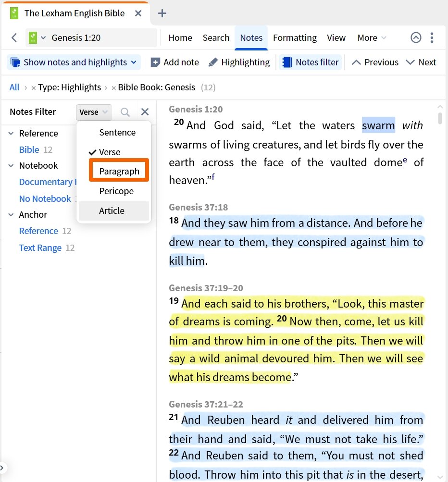Choose Paragraph from the dropdown list

[119, 171]
